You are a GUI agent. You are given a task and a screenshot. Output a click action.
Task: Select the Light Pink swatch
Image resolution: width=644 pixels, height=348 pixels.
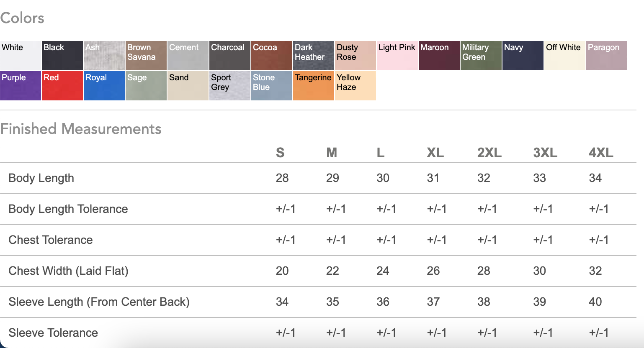(397, 56)
